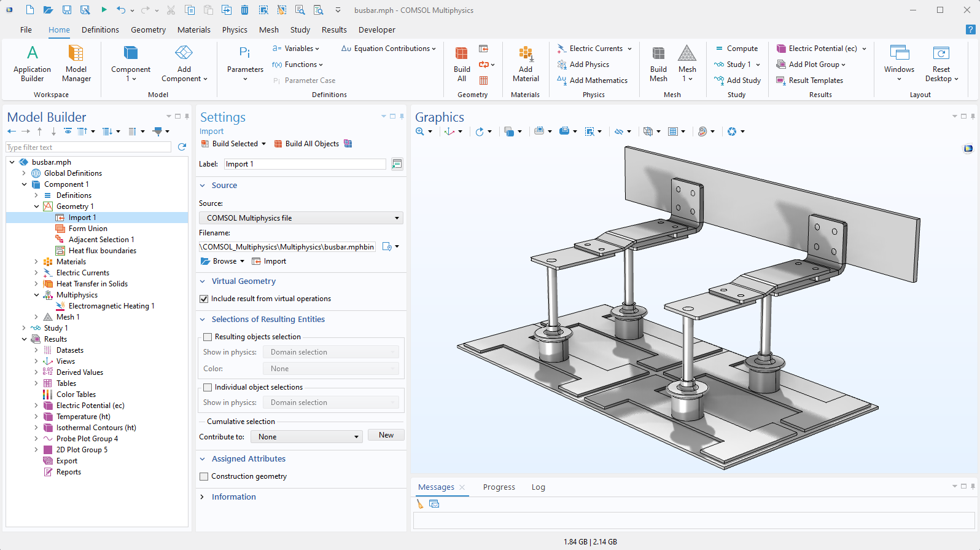This screenshot has height=550, width=980.
Task: Open the Source type dropdown
Action: click(301, 218)
